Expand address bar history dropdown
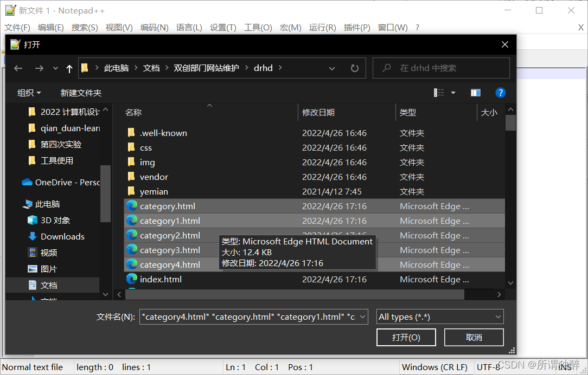Screen dimensions: 588x375 point(331,68)
